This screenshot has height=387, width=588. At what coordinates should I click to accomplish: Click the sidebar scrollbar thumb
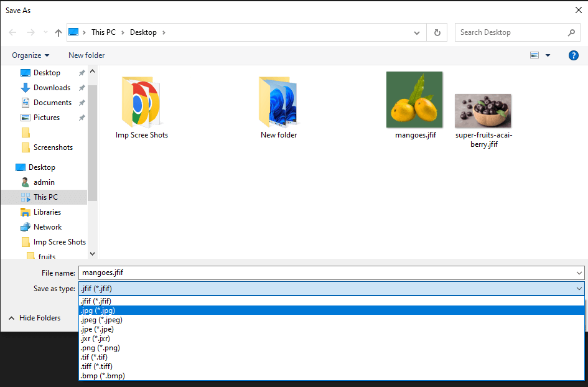(x=92, y=143)
